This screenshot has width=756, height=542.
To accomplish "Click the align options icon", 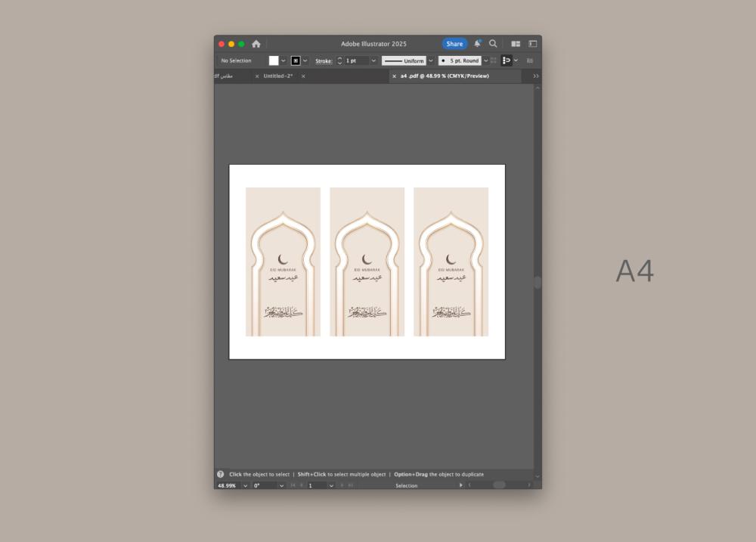I will click(507, 60).
